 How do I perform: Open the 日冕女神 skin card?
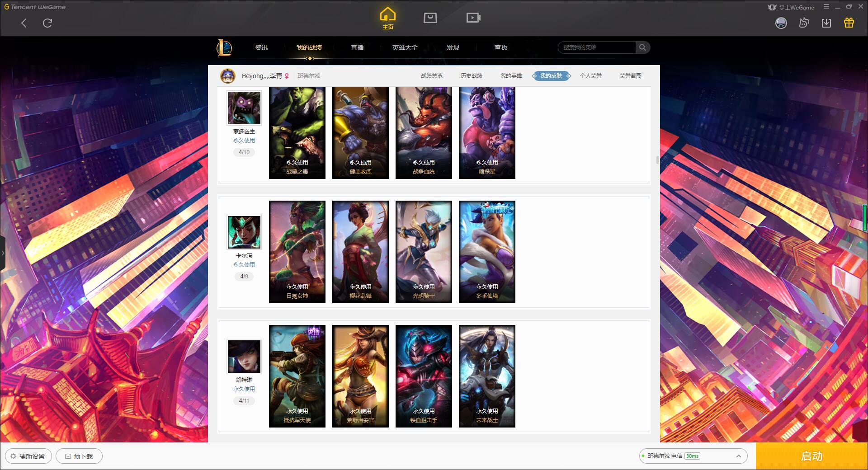[x=297, y=252]
